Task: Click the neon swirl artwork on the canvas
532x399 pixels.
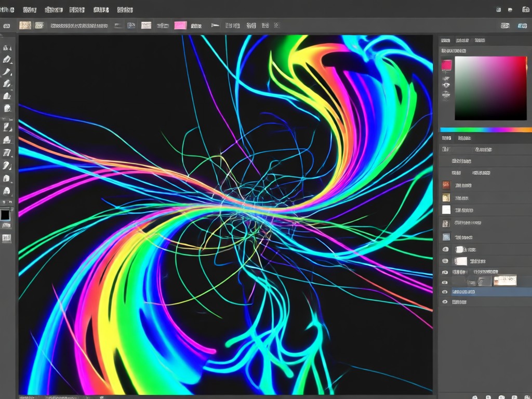Action: [225, 214]
